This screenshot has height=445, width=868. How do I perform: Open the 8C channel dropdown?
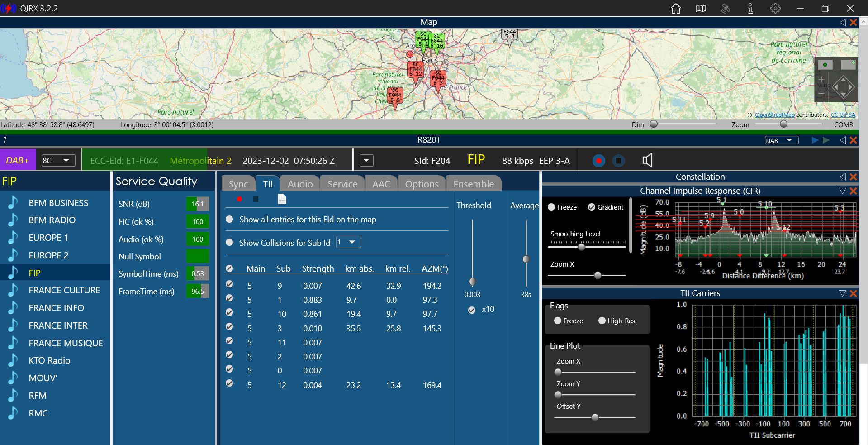click(x=56, y=160)
